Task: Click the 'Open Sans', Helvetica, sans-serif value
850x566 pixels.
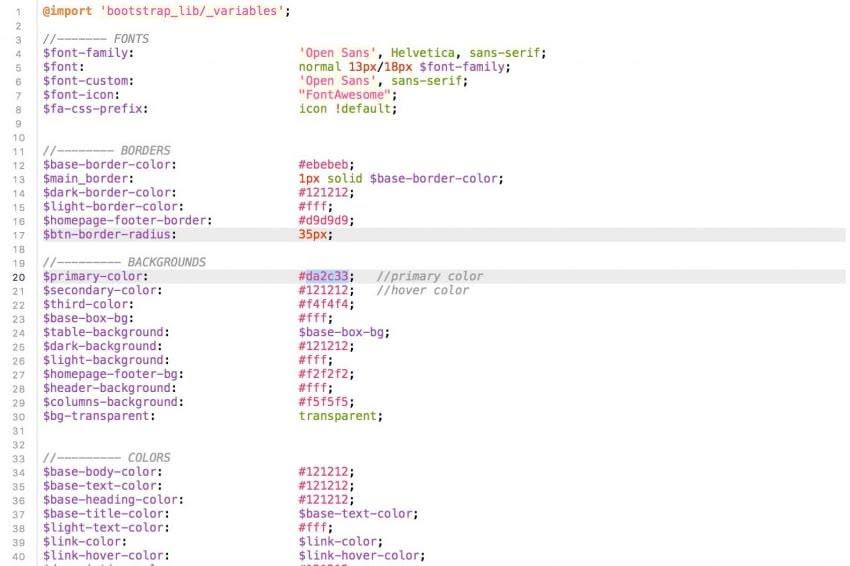Action: pyautogui.click(x=422, y=53)
